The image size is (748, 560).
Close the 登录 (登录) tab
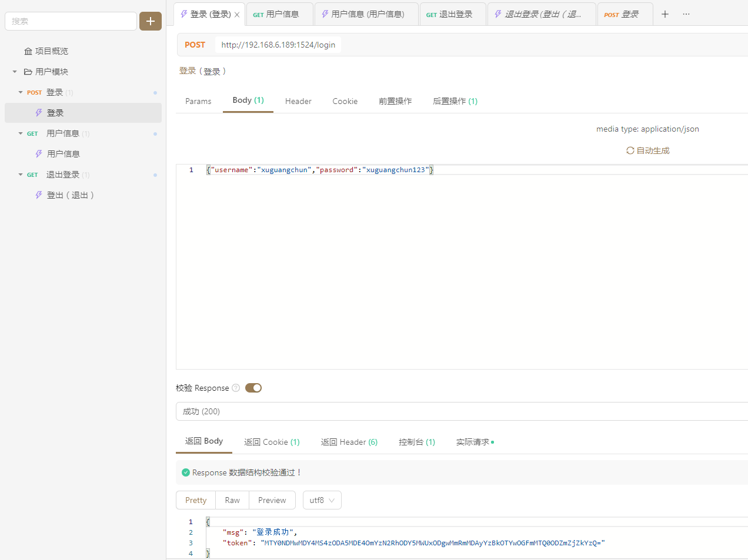pos(237,15)
